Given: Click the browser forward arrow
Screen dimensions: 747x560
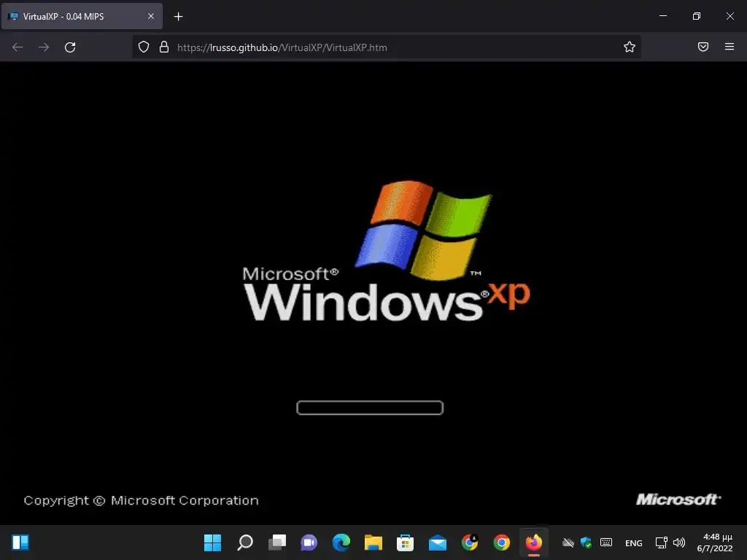Looking at the screenshot, I should tap(44, 47).
